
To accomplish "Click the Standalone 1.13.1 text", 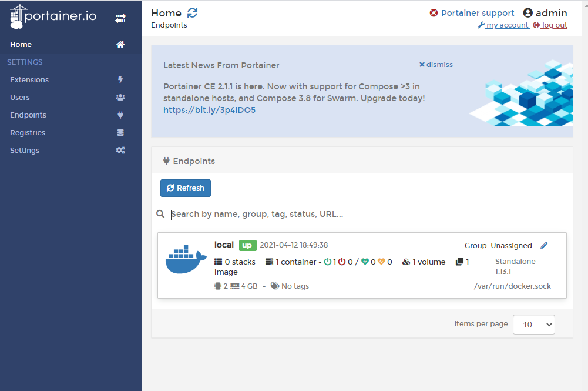I will [x=515, y=266].
